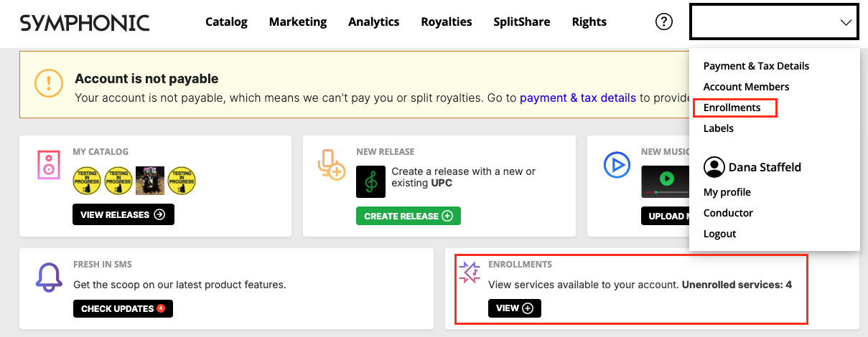
Task: Expand the account dropdown chevron
Action: (845, 22)
